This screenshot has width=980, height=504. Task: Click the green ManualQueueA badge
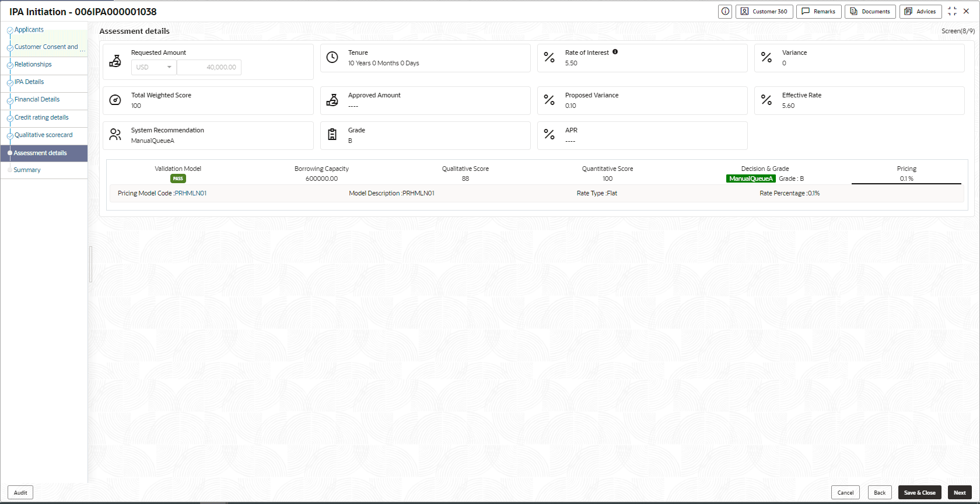751,178
